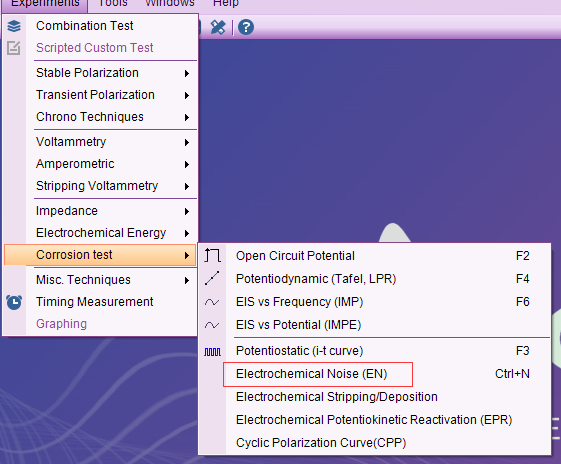
Task: Expand the Corrosion test submenu arrow
Action: pos(187,255)
